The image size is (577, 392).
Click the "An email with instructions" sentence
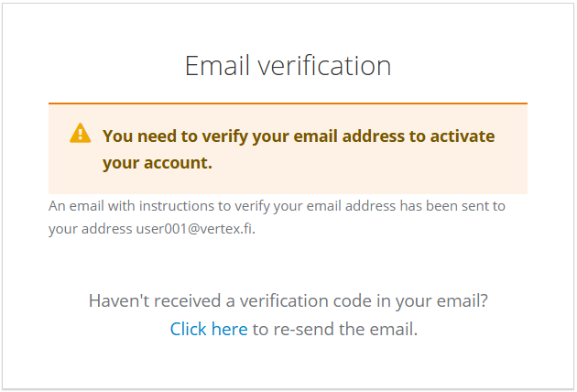[277, 206]
